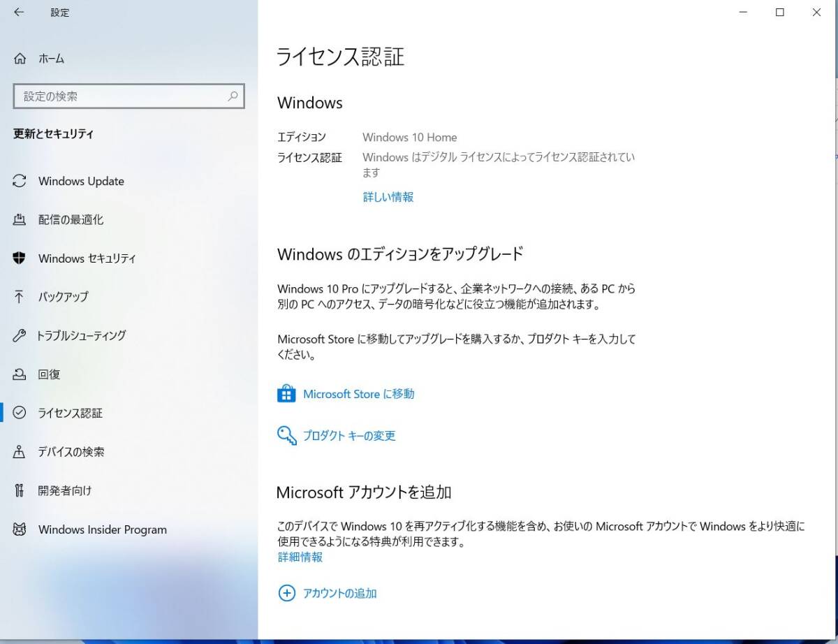Click アカウントの追加 link
This screenshot has width=838, height=644.
[x=339, y=594]
